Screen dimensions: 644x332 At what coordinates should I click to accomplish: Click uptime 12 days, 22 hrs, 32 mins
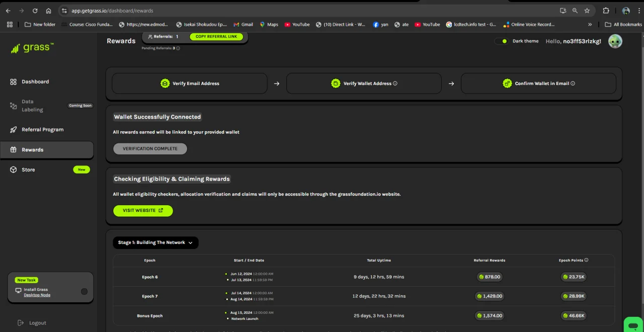point(379,296)
